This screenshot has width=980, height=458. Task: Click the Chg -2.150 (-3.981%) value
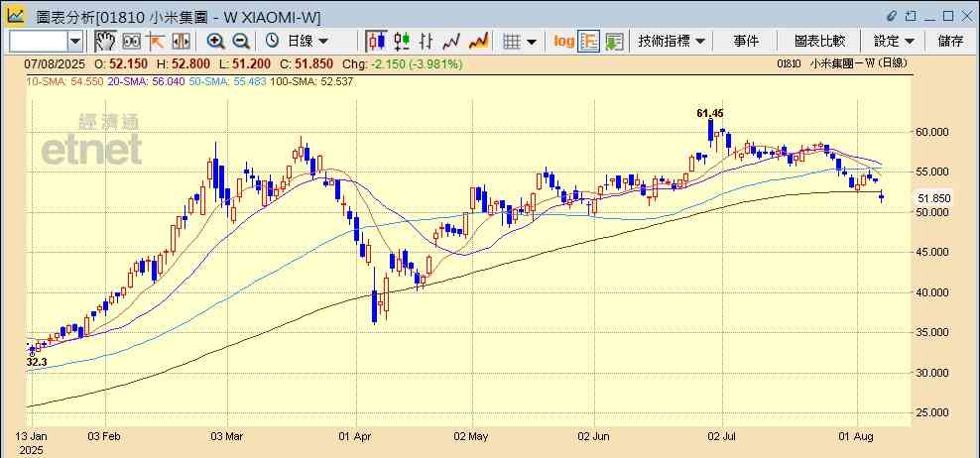tap(402, 63)
